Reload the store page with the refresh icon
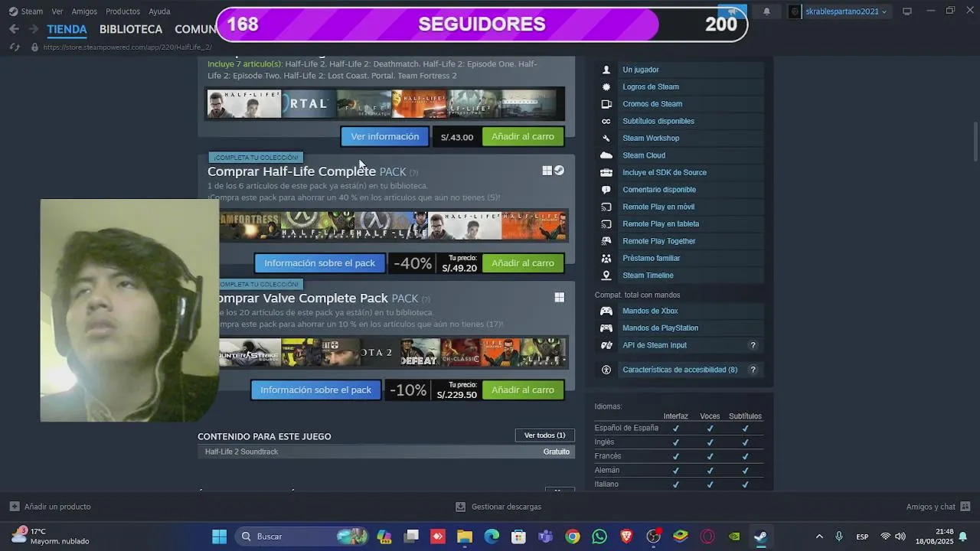The width and height of the screenshot is (980, 551). (14, 47)
